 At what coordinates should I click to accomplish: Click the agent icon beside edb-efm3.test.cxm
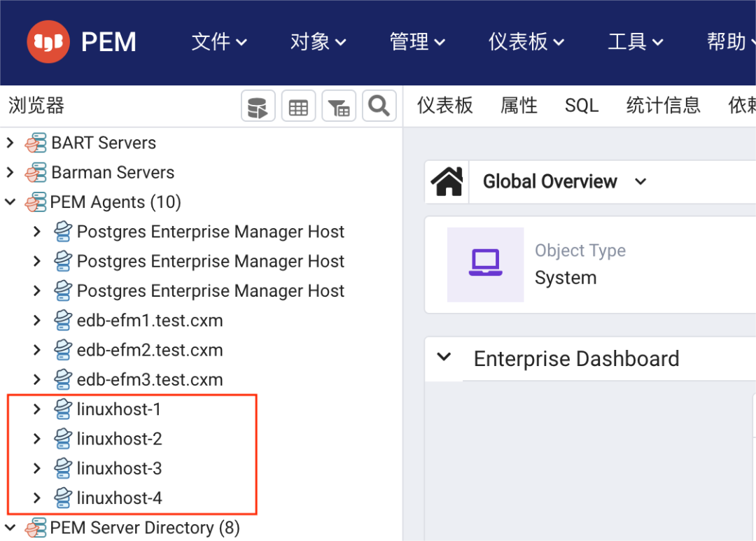tap(63, 379)
